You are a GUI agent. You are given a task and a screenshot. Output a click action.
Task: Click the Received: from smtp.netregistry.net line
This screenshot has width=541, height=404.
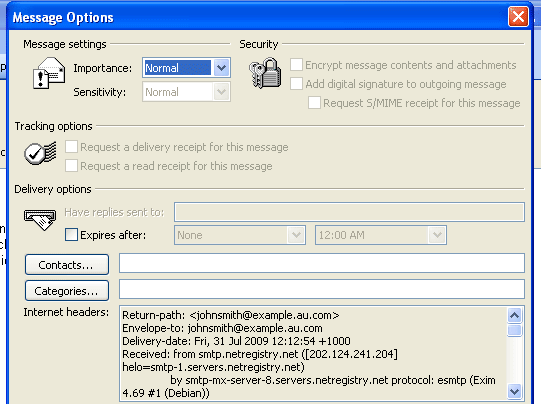pos(260,354)
